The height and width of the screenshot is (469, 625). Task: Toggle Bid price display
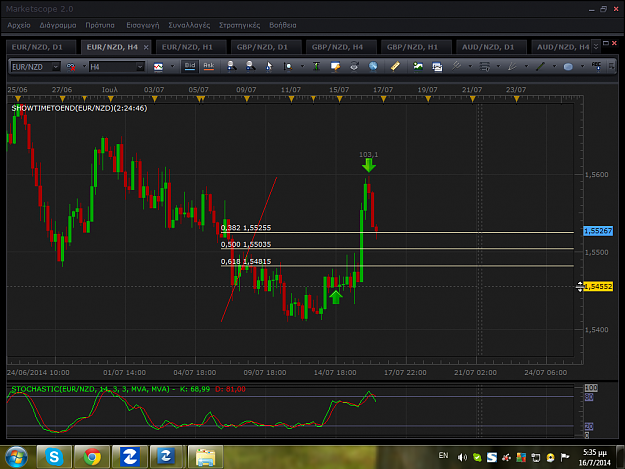tap(190, 66)
